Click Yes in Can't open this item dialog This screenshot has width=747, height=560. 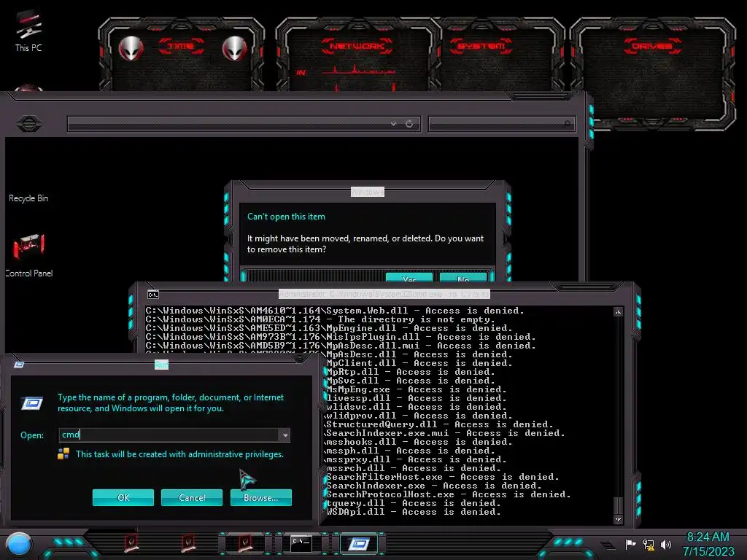click(x=409, y=278)
